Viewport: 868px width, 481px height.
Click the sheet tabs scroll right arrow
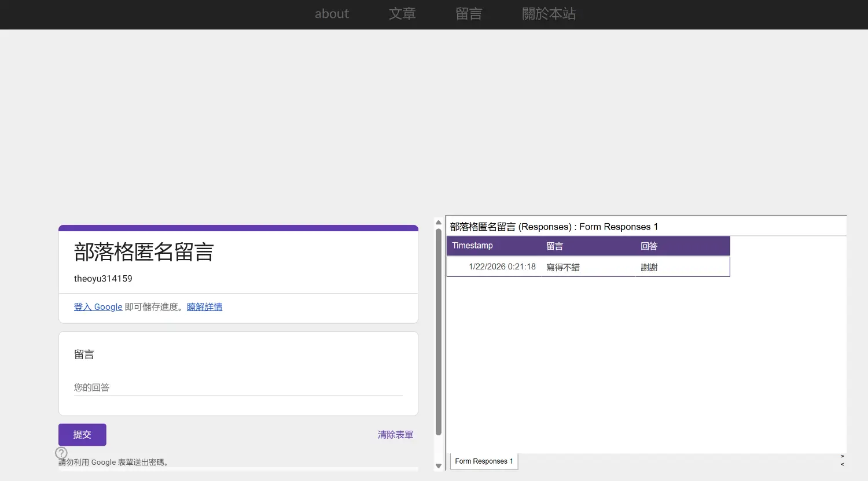[x=842, y=457]
